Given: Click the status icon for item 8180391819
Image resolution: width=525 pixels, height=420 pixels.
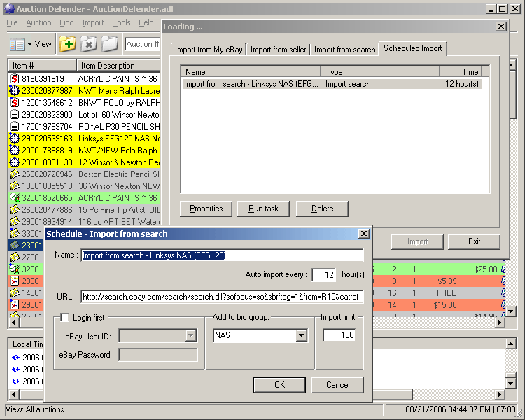Looking at the screenshot, I should coord(14,79).
